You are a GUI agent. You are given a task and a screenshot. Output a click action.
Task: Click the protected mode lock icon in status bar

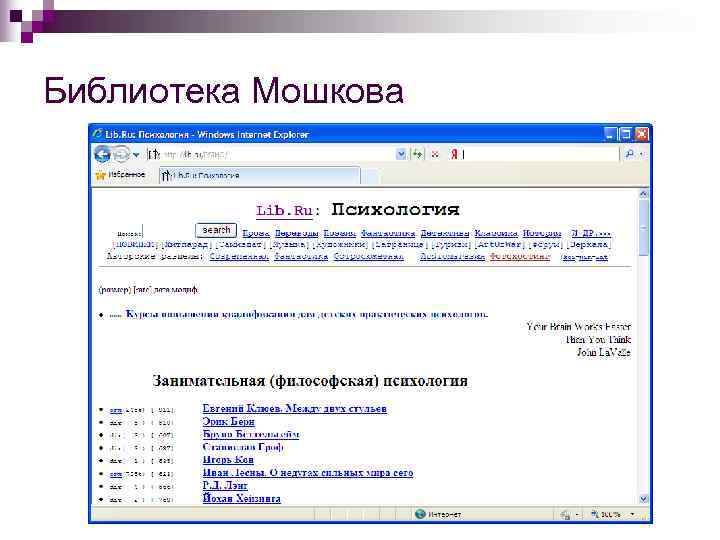coord(566,515)
